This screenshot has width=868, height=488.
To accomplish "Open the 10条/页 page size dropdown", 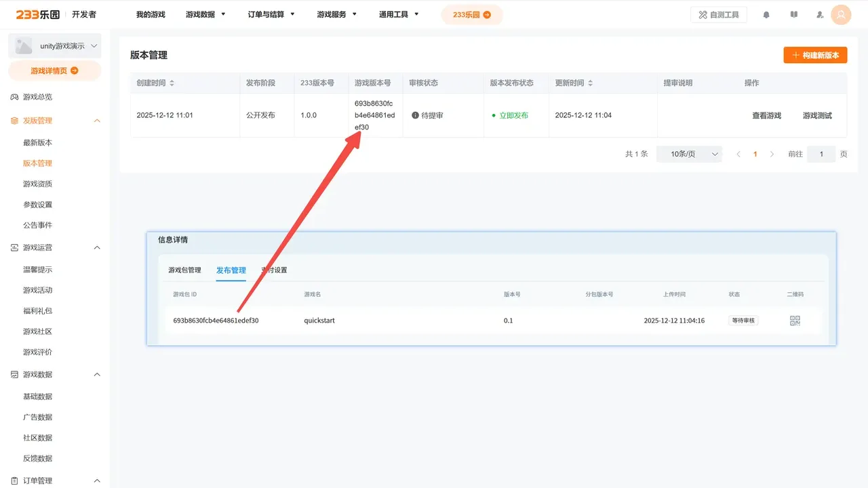I will coord(689,155).
